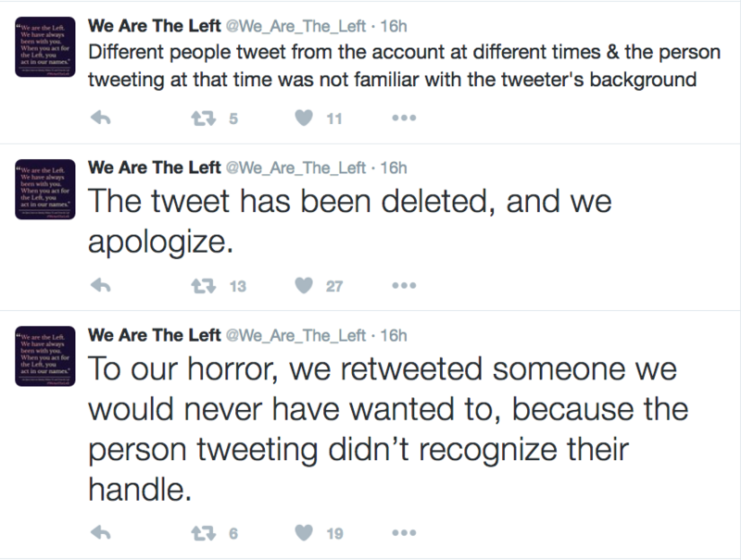Reply to the 'Different people tweet' tweet
741x560 pixels.
point(103,118)
